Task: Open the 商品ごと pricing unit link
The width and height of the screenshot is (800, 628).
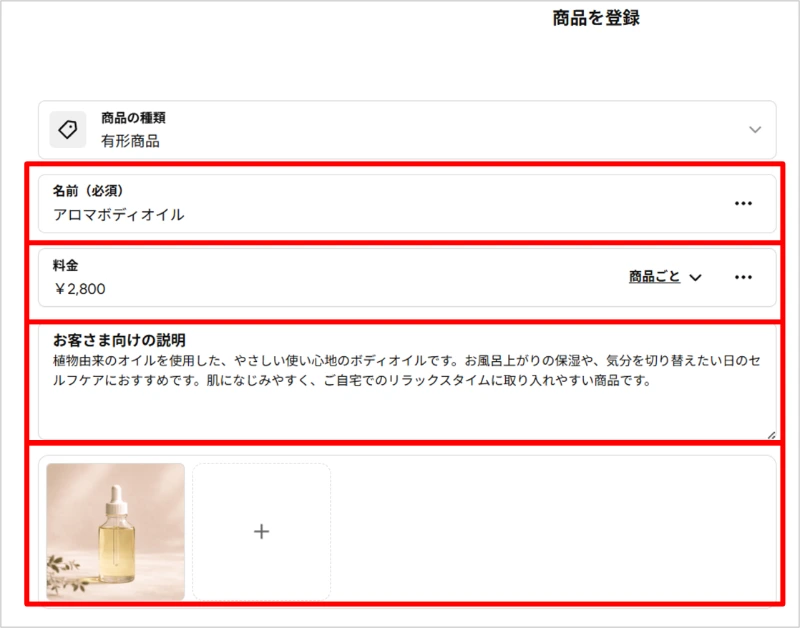Action: (654, 277)
